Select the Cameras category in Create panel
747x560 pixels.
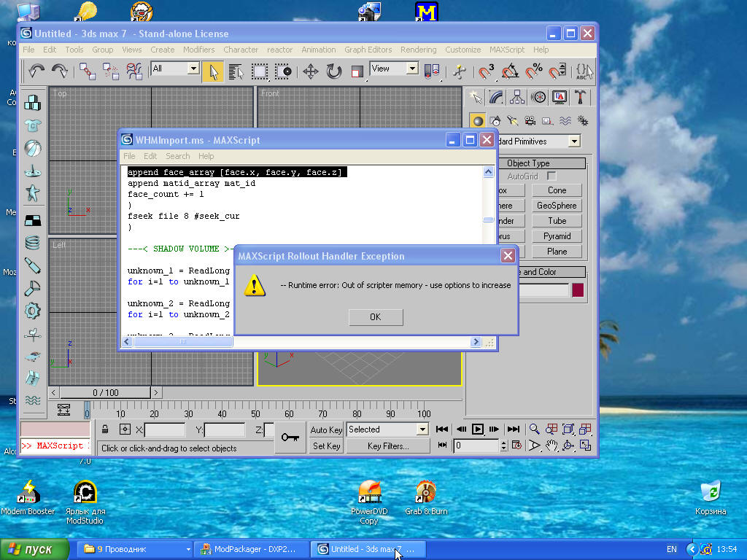point(530,120)
